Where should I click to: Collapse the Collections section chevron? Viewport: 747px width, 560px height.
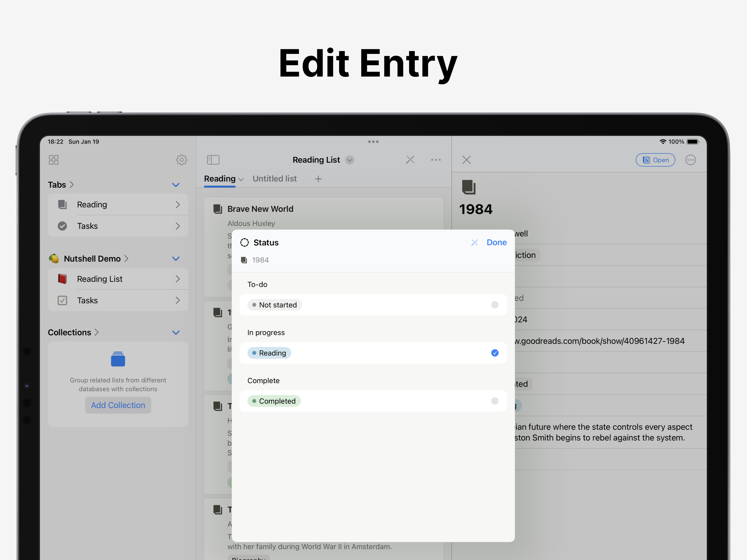[176, 333]
